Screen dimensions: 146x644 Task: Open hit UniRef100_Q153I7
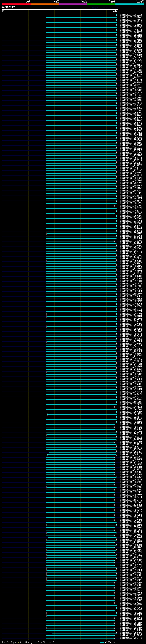131,22
